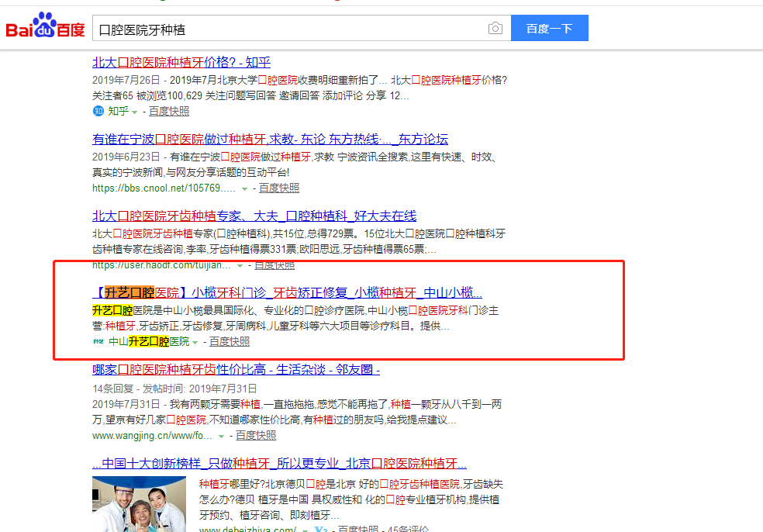The image size is (763, 532).
Task: Open 百度快照 for the user.haodf.com result
Action: 274,266
